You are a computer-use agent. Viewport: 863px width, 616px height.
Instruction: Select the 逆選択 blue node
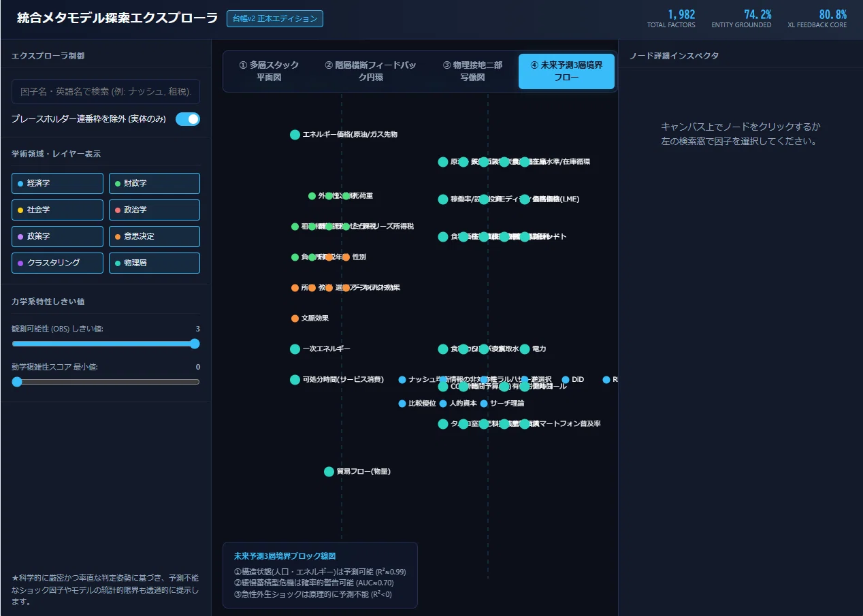point(525,380)
